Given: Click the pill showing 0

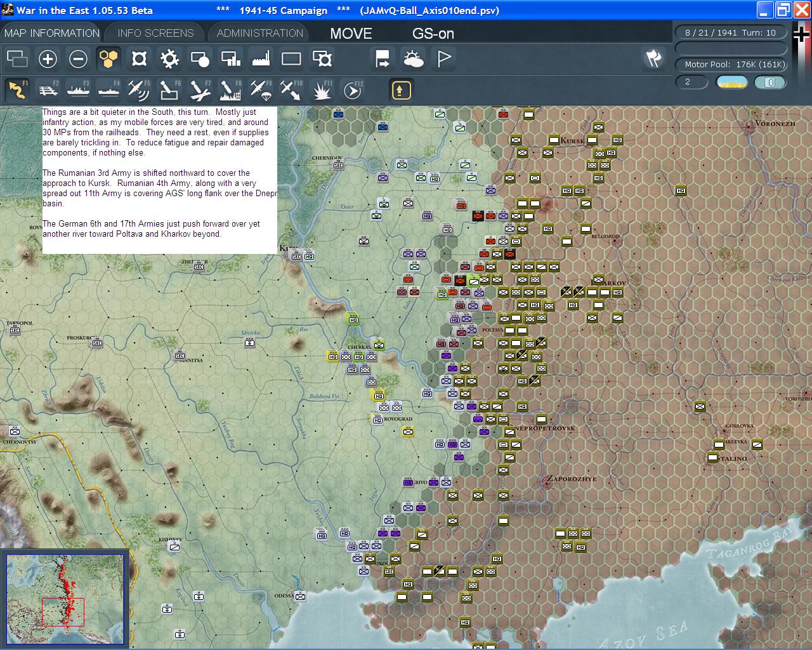Looking at the screenshot, I should (x=770, y=82).
